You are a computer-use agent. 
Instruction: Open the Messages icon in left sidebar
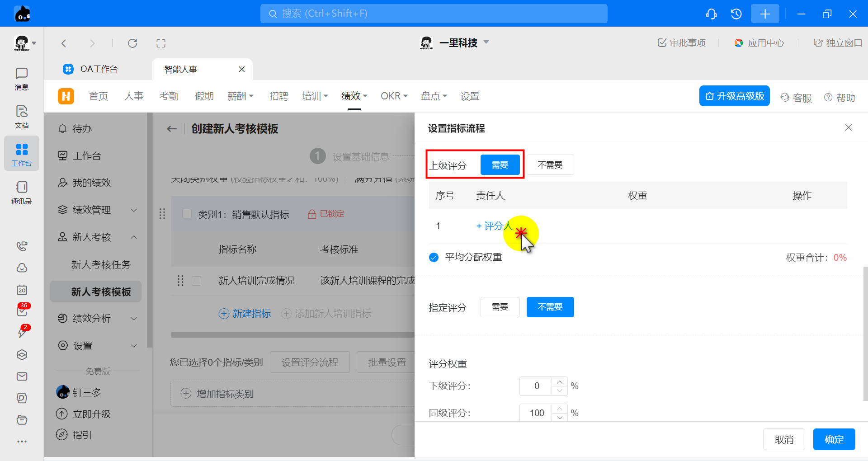[21, 79]
